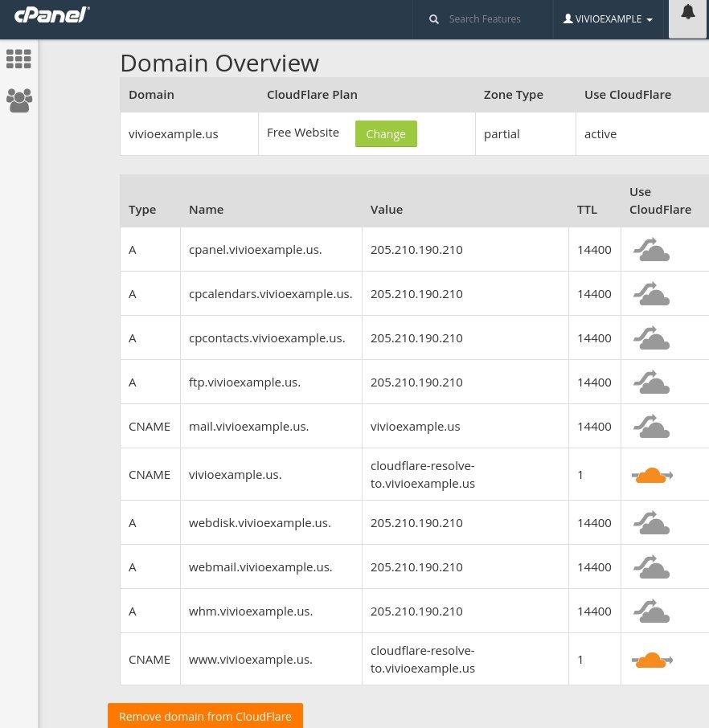Image resolution: width=709 pixels, height=728 pixels.
Task: Focus the Search Features input field
Action: point(490,18)
